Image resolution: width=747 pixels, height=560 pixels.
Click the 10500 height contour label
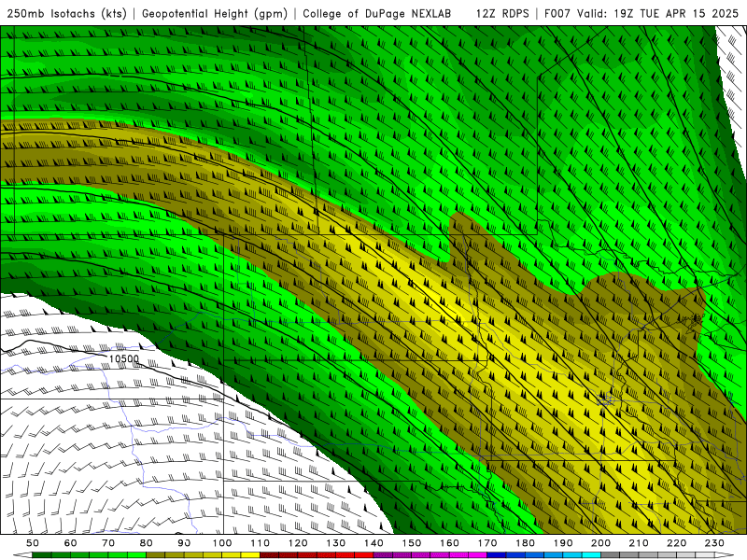(x=123, y=359)
